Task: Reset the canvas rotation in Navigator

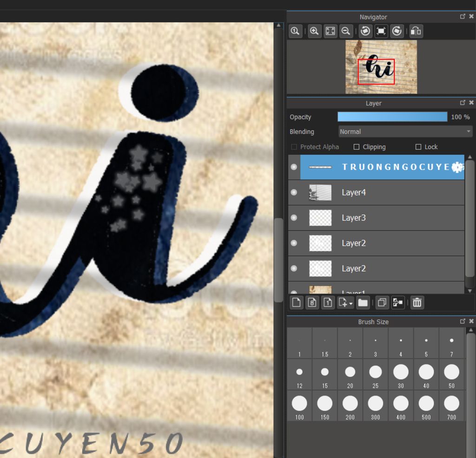Action: pyautogui.click(x=381, y=31)
